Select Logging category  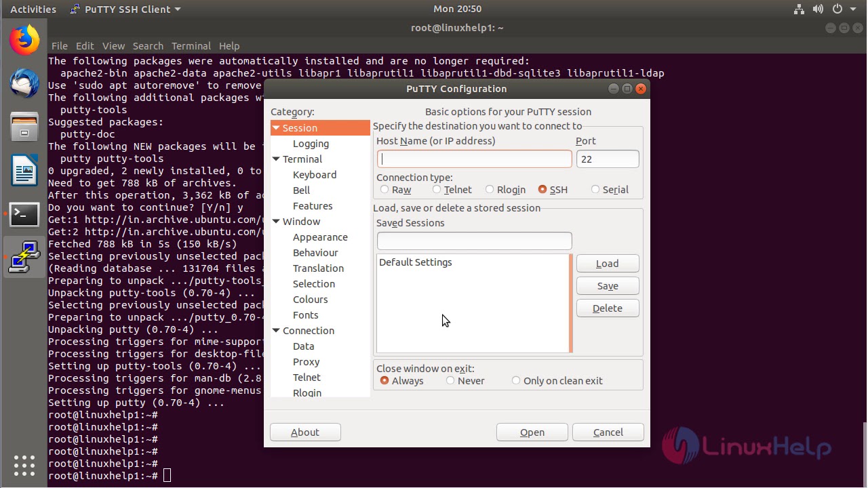click(311, 144)
